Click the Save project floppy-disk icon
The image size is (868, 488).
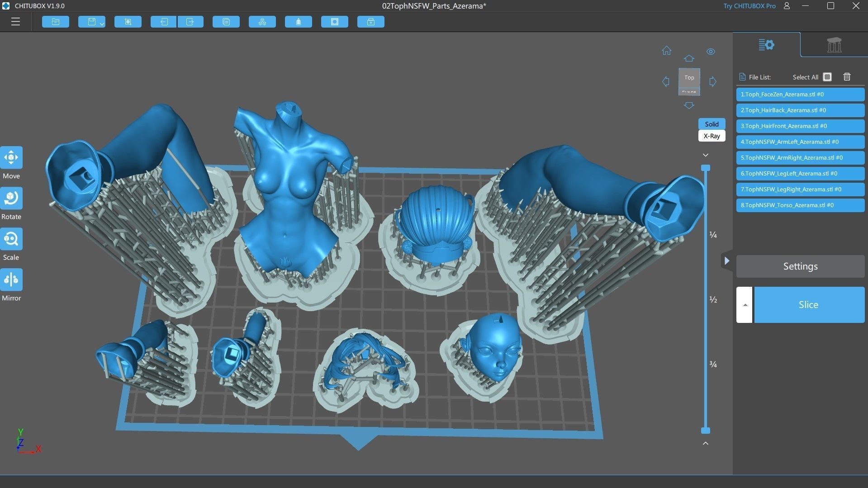click(92, 22)
